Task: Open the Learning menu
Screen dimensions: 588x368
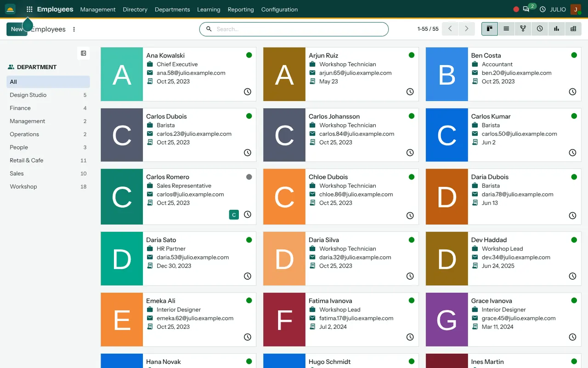Action: click(209, 9)
